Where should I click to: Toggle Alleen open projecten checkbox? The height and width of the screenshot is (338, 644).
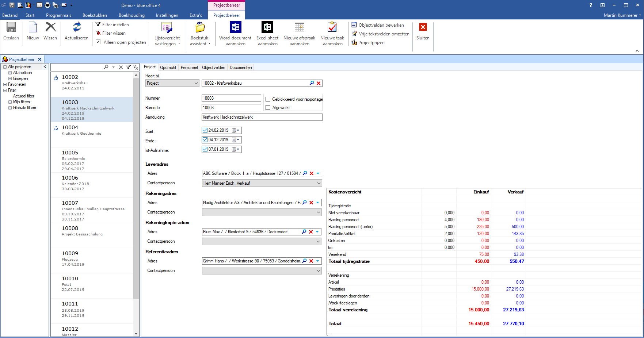point(98,42)
